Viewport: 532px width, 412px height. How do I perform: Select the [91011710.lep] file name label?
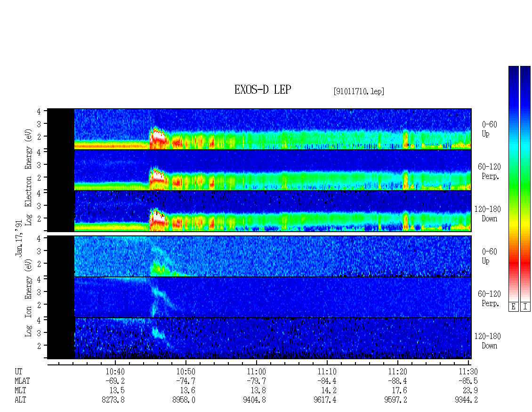(x=359, y=91)
